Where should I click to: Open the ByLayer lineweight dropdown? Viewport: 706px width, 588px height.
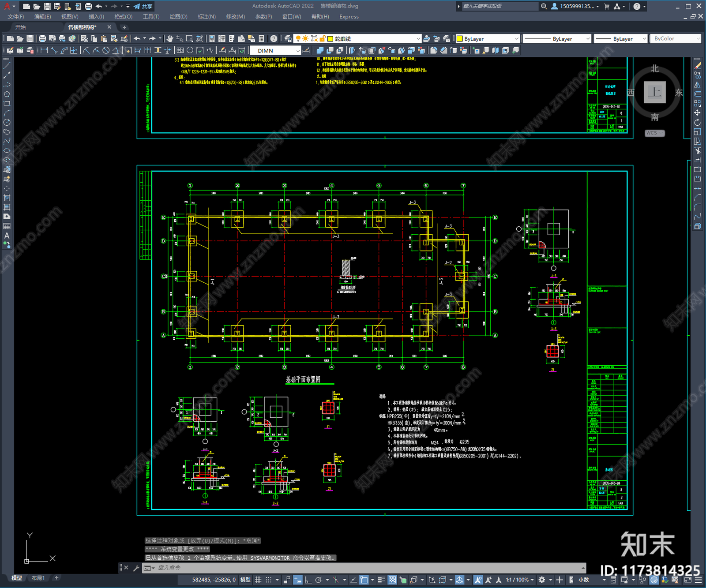(620, 39)
